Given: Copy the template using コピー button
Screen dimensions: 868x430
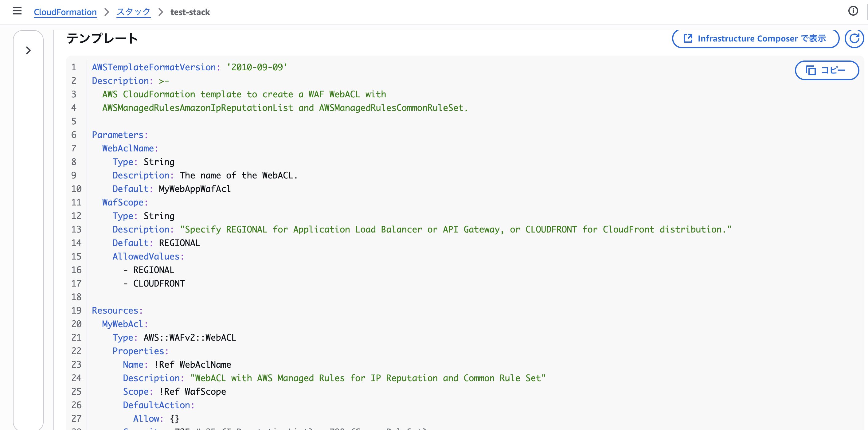Looking at the screenshot, I should pyautogui.click(x=827, y=70).
